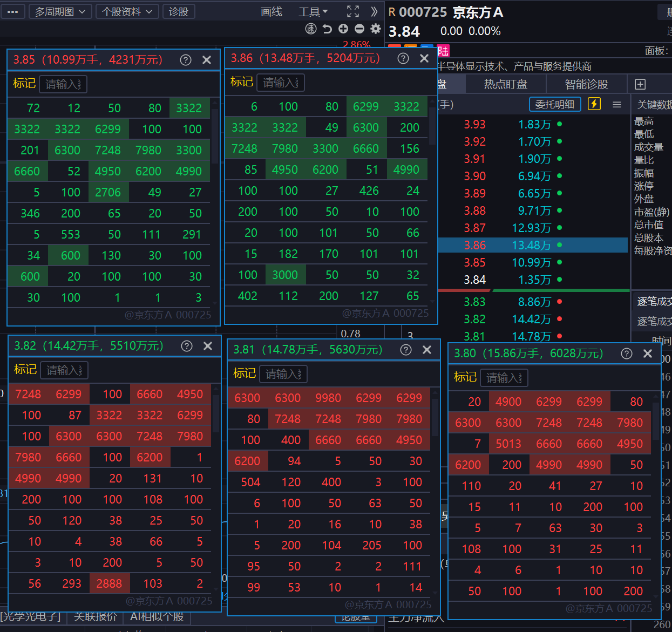Click the 速 circle icon

[x=311, y=29]
